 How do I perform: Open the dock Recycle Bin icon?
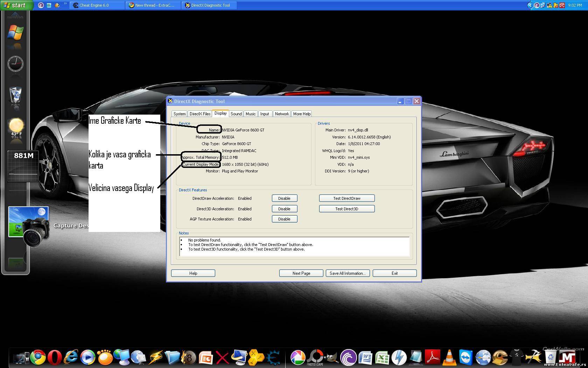[551, 357]
